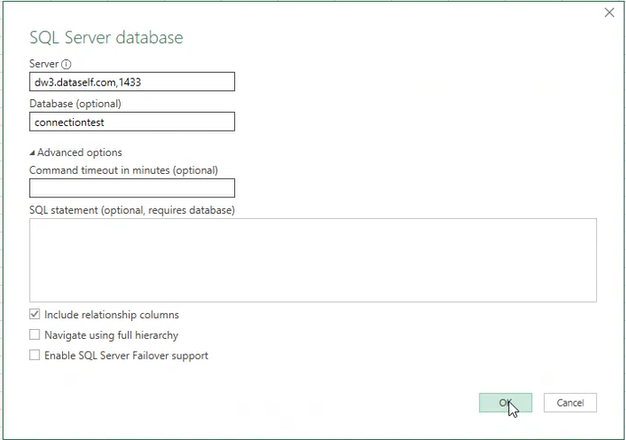Close the SQL Server database dialog
This screenshot has height=440, width=626.
coord(609,12)
